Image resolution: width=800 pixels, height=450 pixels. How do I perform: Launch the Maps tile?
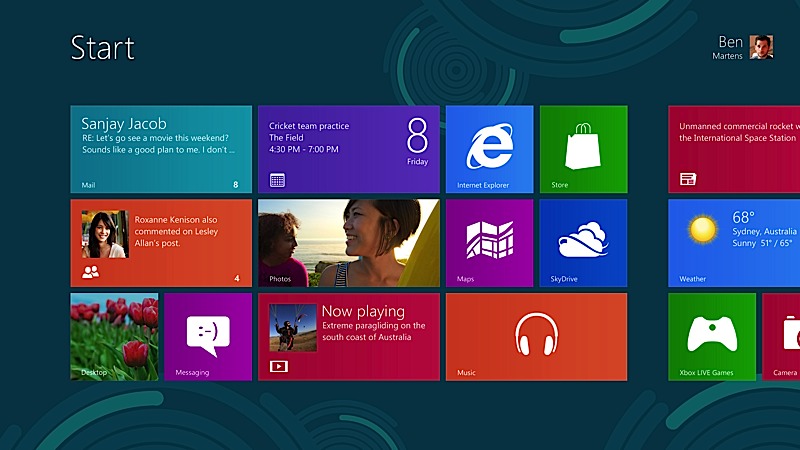[x=489, y=243]
